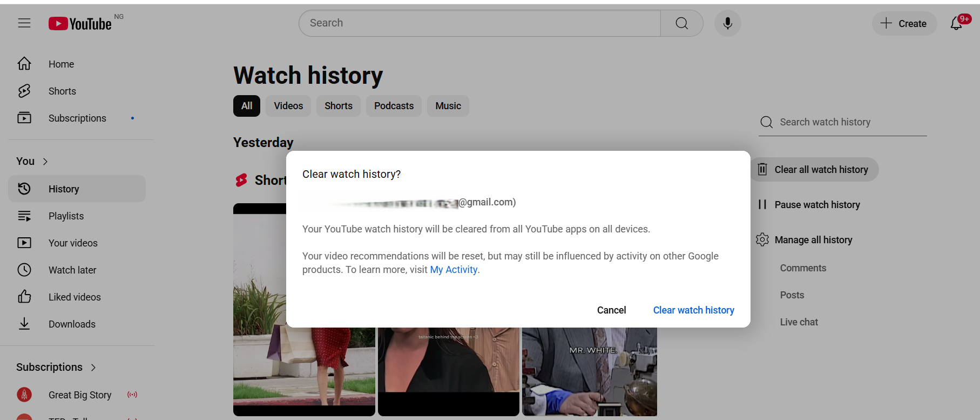Click the Watch later clock icon
This screenshot has height=420, width=980.
pyautogui.click(x=24, y=270)
